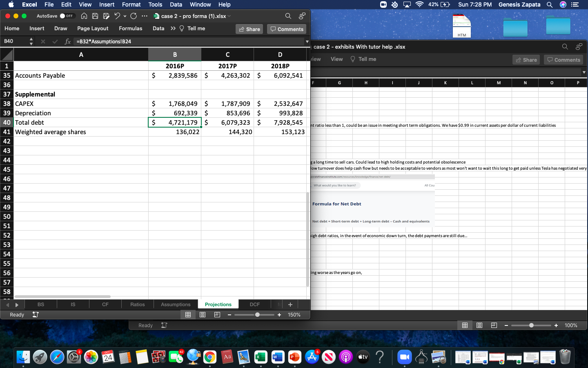Viewport: 588px width, 368px height.
Task: Open the more options ellipsis in title bar
Action: coord(145,16)
